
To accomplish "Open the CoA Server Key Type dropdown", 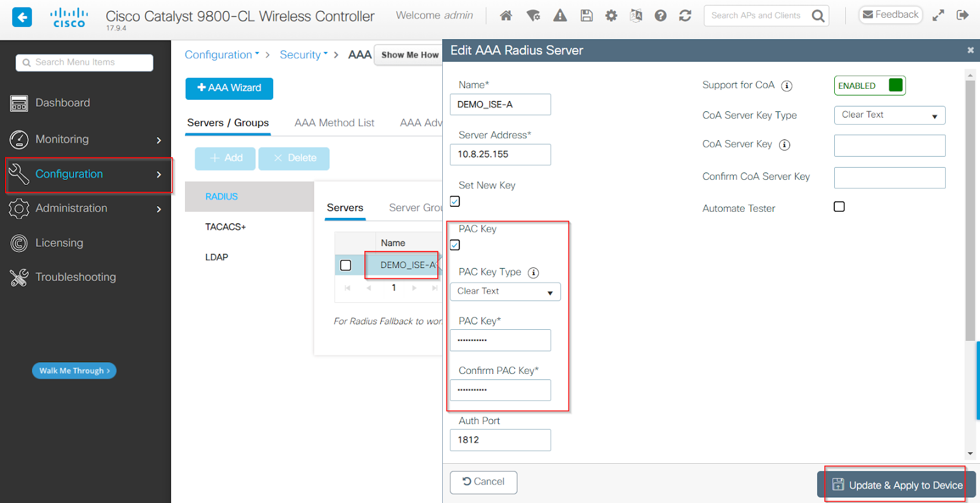I will point(889,115).
